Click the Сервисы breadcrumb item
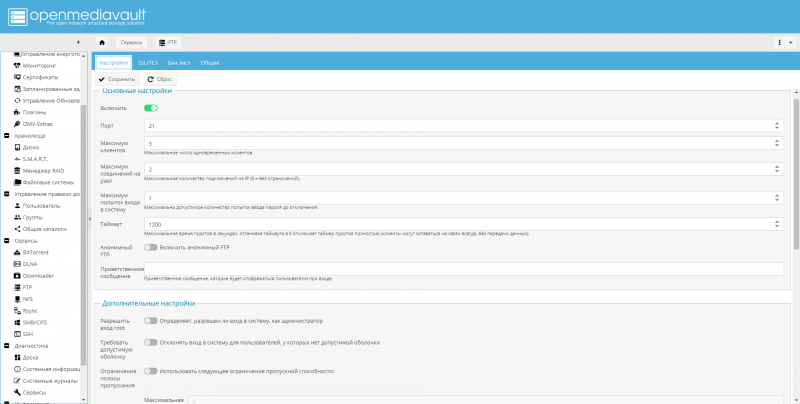 click(x=131, y=43)
